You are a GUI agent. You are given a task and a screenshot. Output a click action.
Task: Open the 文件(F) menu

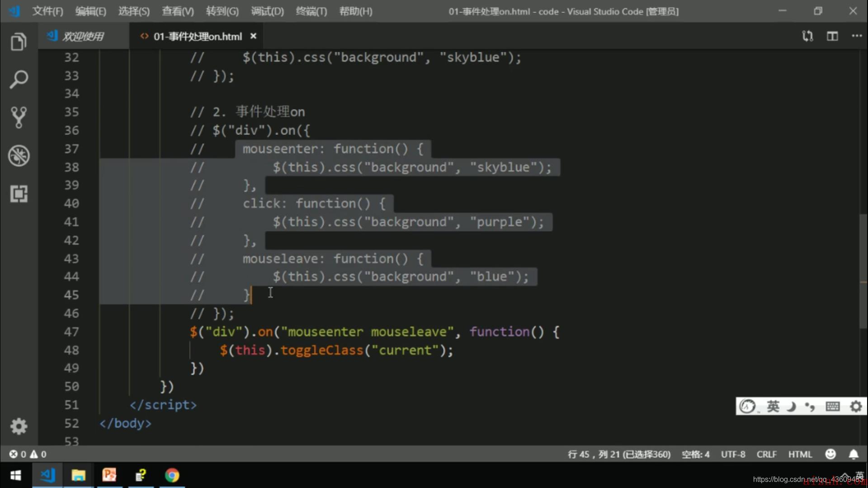coord(47,11)
